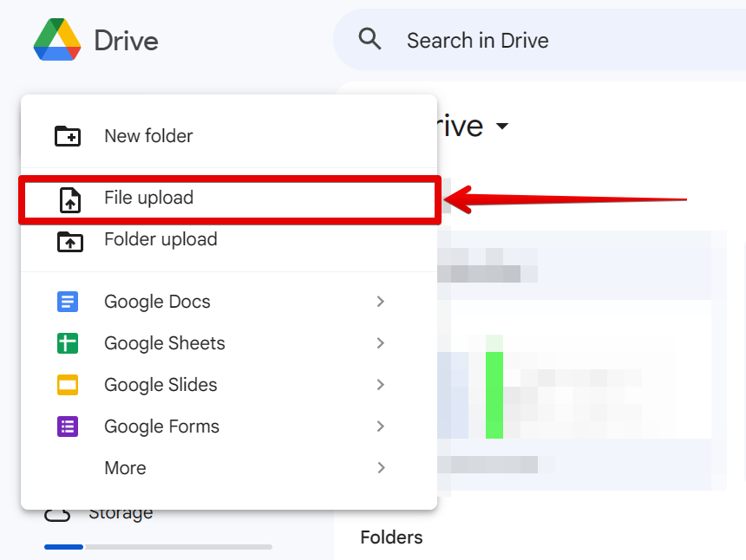The width and height of the screenshot is (746, 560).
Task: Open the My Drive dropdown arrow
Action: click(501, 127)
